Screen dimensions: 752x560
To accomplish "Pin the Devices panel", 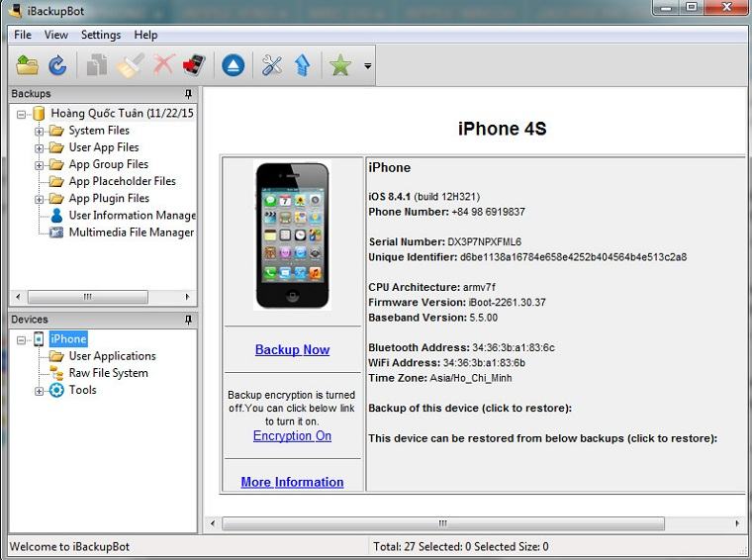I will [x=188, y=320].
